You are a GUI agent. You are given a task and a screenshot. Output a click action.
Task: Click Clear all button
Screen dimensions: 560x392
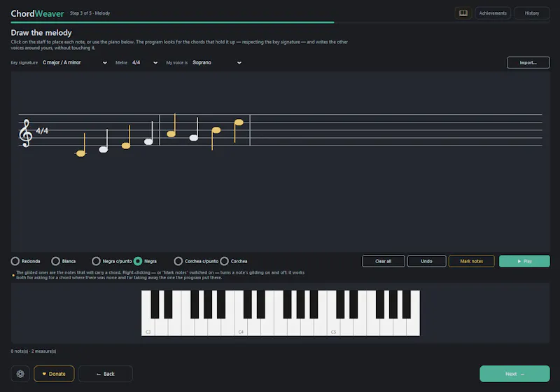click(383, 261)
